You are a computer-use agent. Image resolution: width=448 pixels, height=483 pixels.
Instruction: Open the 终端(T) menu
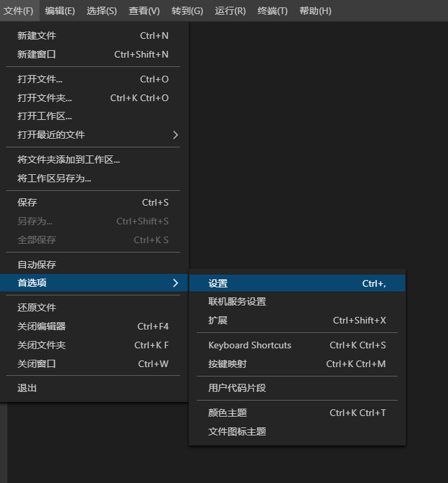pos(273,11)
